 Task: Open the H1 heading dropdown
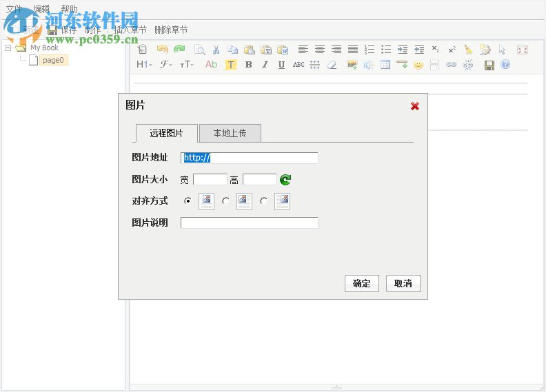[144, 65]
